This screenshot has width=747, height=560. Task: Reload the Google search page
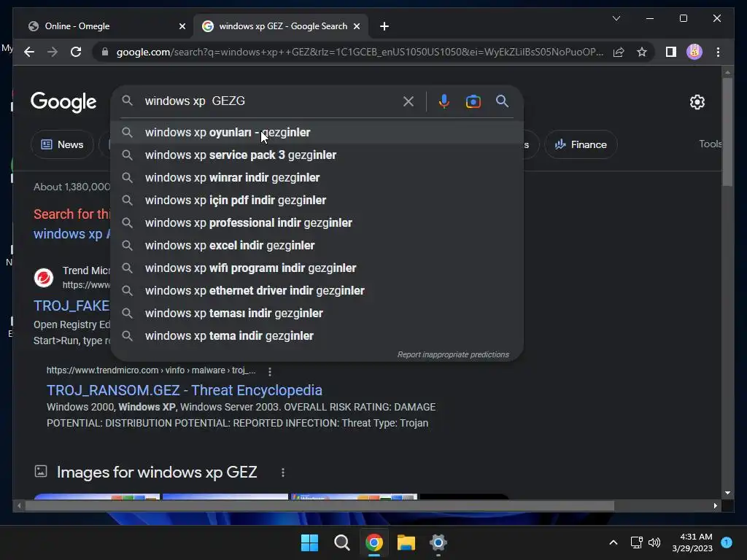pos(76,52)
